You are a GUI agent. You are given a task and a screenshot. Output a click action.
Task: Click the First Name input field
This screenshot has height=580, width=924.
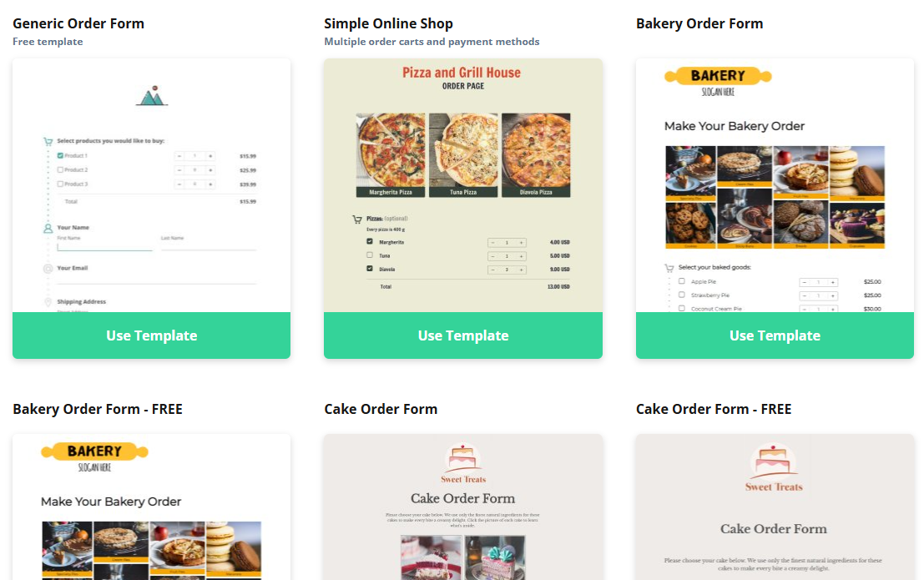click(x=104, y=246)
